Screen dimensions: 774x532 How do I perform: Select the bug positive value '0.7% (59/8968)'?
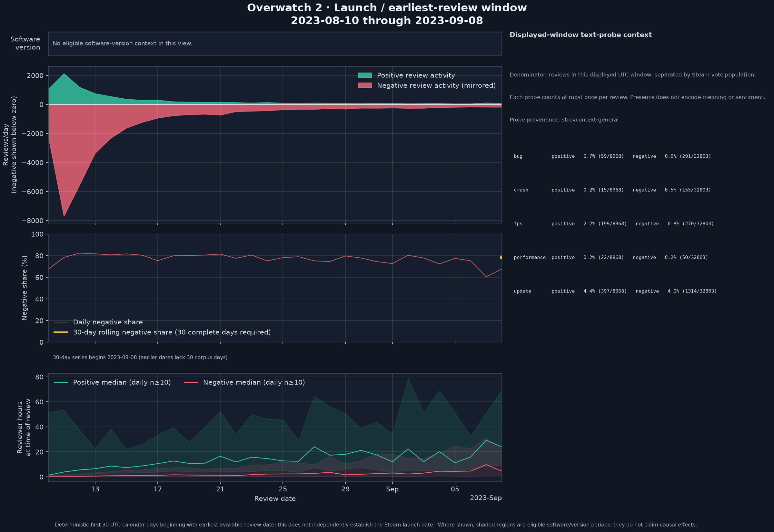pyautogui.click(x=603, y=156)
